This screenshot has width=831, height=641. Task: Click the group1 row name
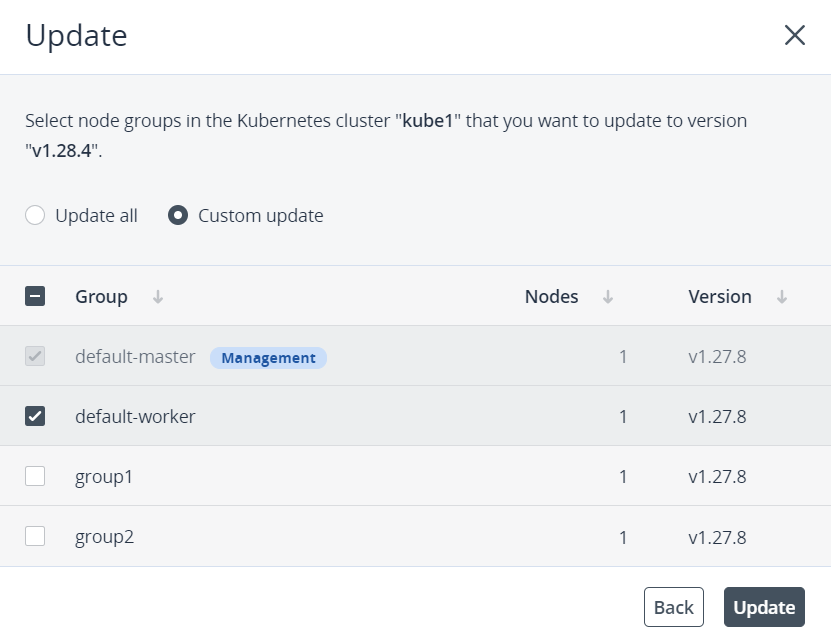[x=104, y=477]
